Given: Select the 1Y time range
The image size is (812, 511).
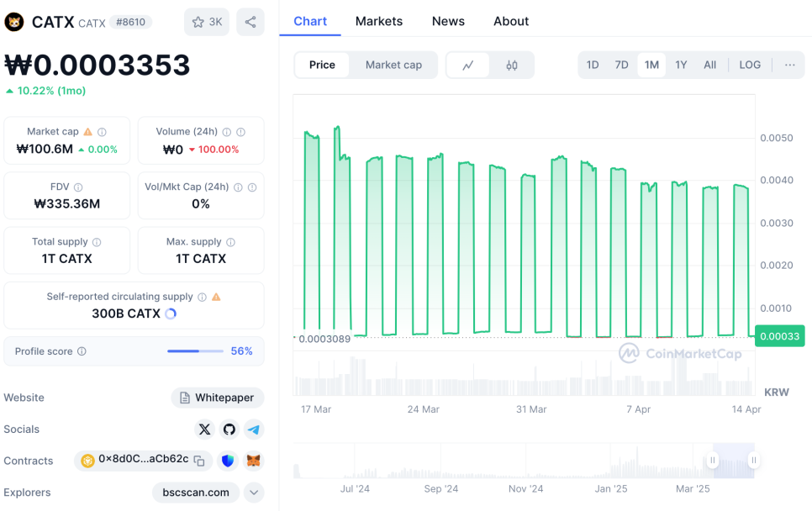Looking at the screenshot, I should click(681, 65).
